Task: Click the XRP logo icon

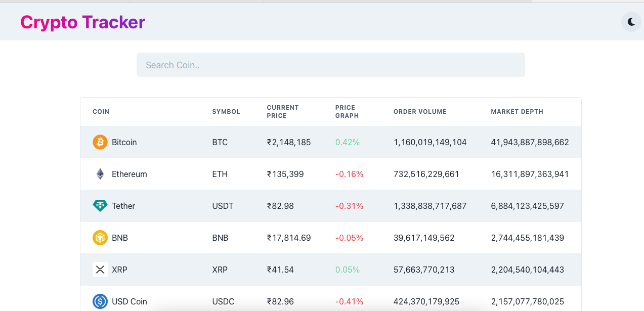Action: pos(100,270)
